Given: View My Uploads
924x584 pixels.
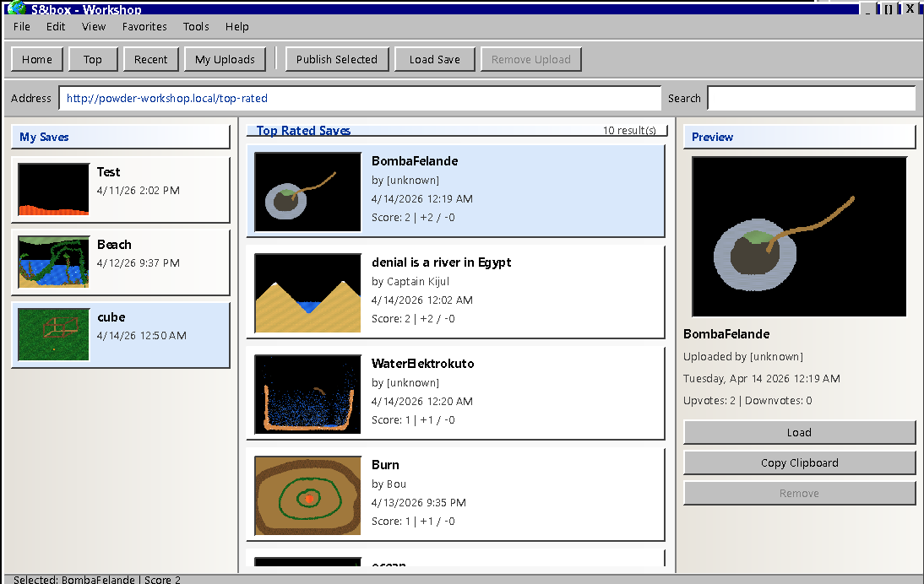Looking at the screenshot, I should [x=225, y=59].
